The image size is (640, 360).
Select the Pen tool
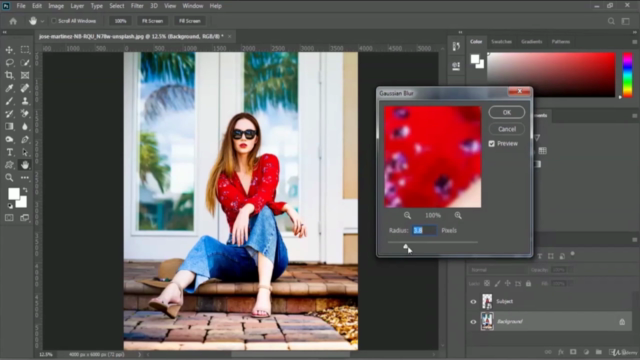(25, 140)
